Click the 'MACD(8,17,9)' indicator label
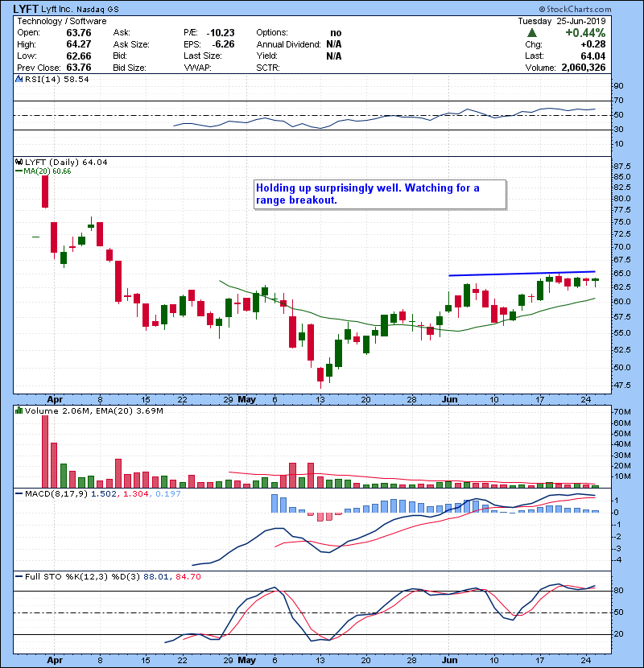Image resolution: width=644 pixels, height=668 pixels. (56, 494)
